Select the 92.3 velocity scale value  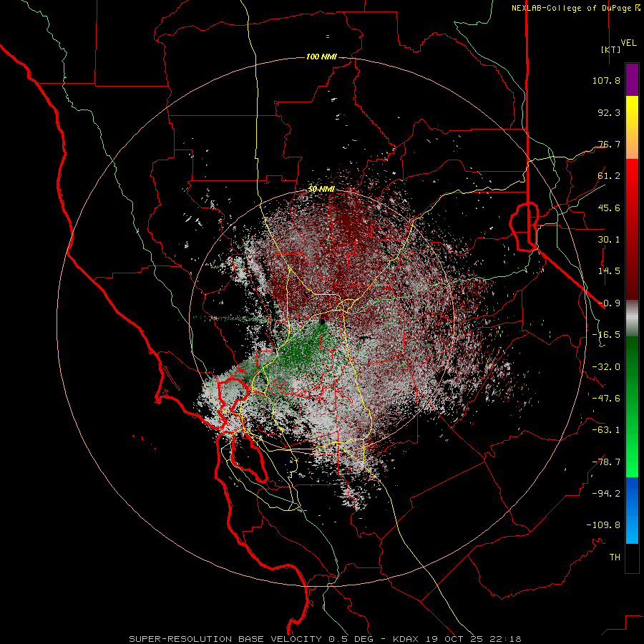click(x=609, y=112)
